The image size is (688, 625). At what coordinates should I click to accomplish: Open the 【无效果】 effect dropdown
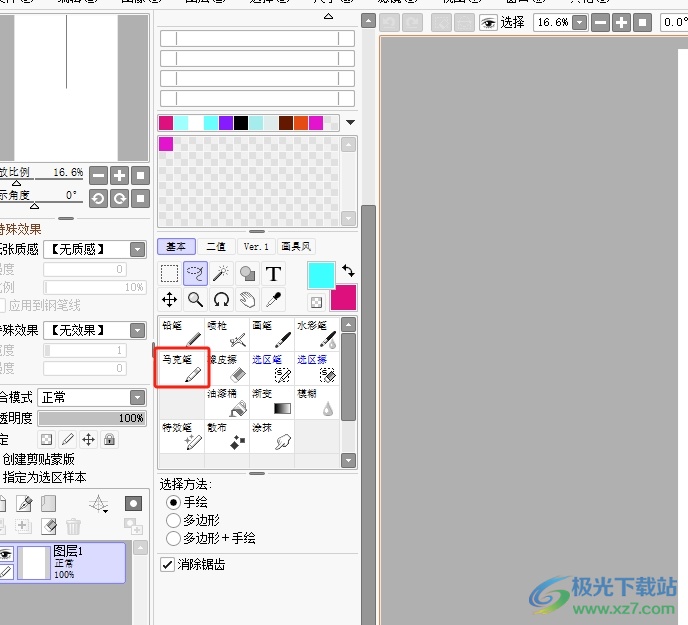[x=138, y=330]
